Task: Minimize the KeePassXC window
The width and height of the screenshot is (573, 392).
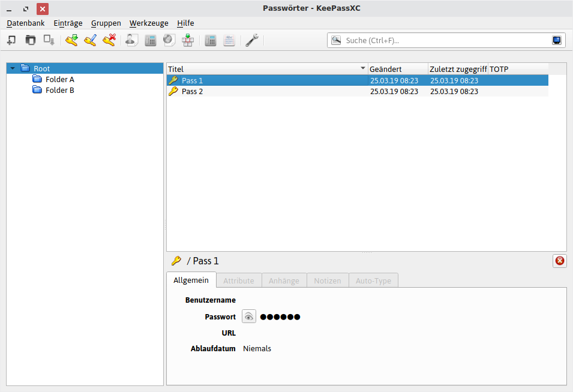Action: point(9,9)
